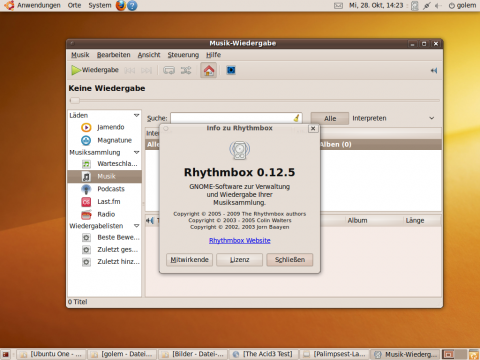Select Zuletzt gespielt playlist

[x=104, y=250]
